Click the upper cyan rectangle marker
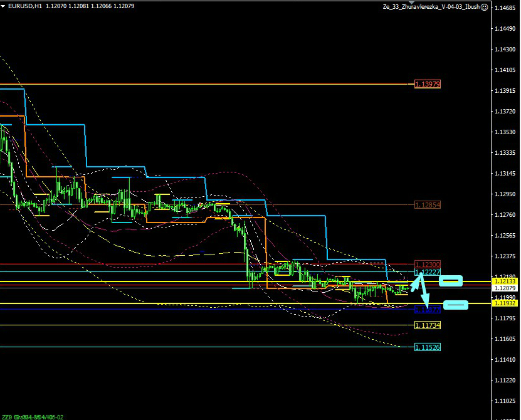The height and width of the screenshot is (420, 521). [x=451, y=281]
